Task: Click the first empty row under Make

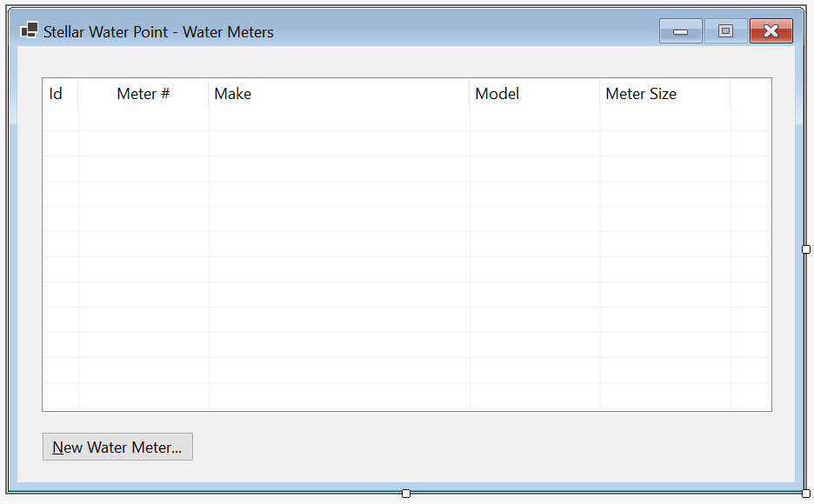Action: coord(339,119)
